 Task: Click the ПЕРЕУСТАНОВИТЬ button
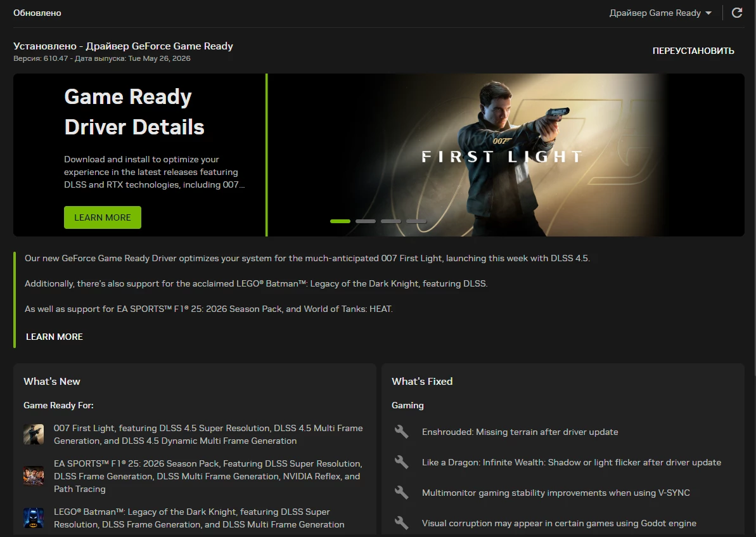(x=693, y=51)
